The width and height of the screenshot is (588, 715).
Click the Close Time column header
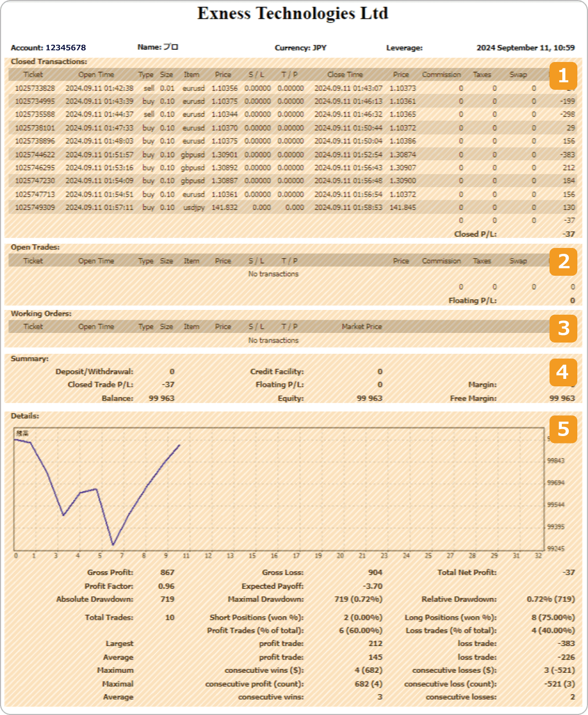pyautogui.click(x=345, y=75)
